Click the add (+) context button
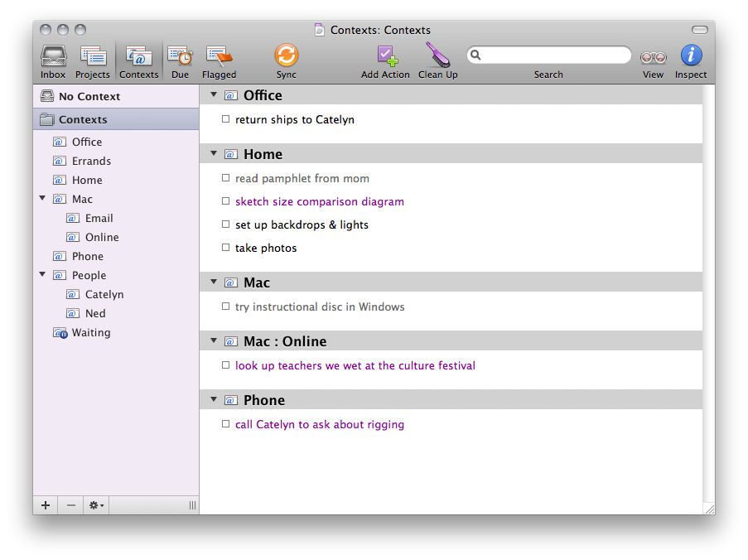 click(x=46, y=505)
